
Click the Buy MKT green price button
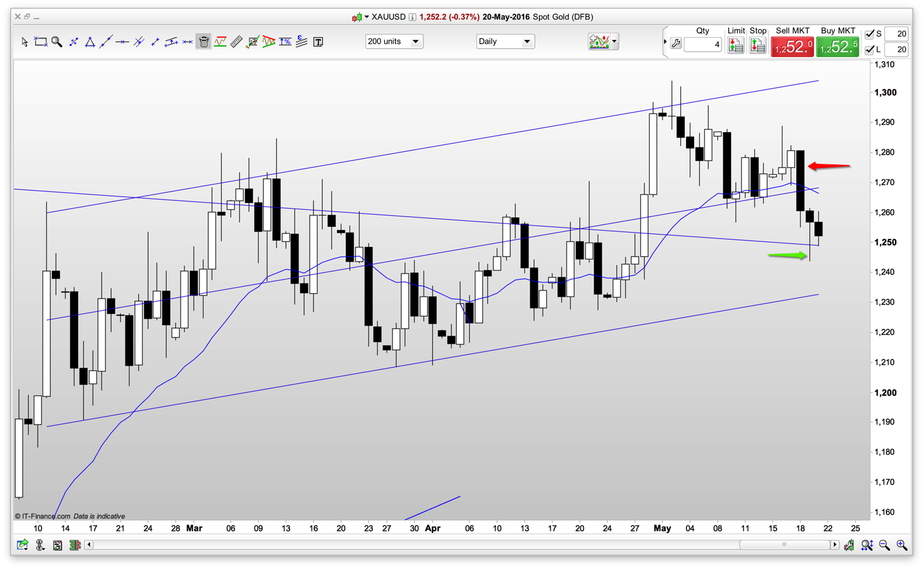pos(837,46)
